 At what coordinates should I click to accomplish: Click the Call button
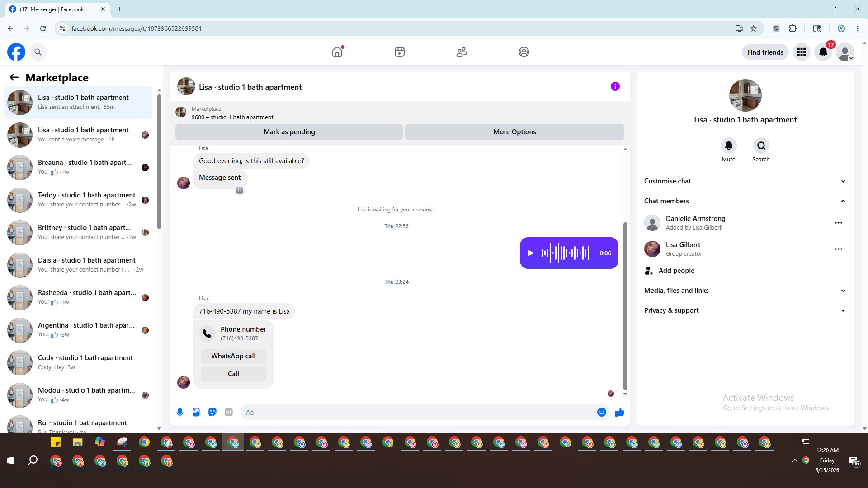233,374
